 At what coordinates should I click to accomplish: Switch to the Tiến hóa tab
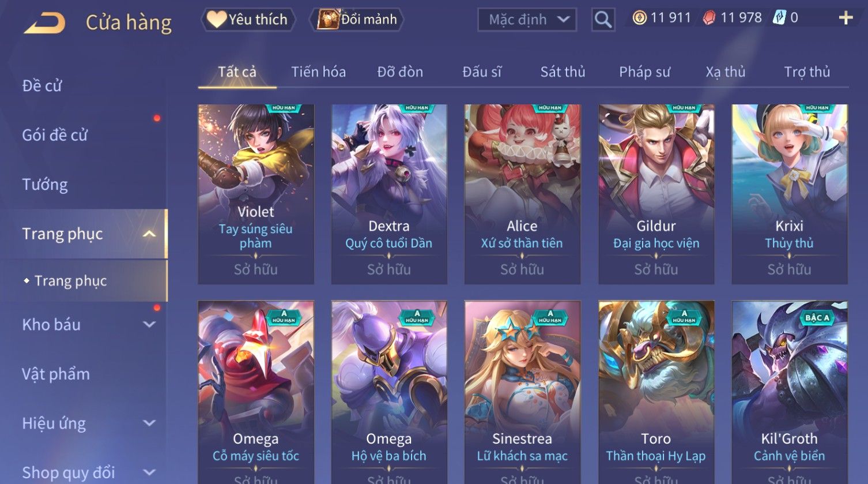(x=318, y=72)
